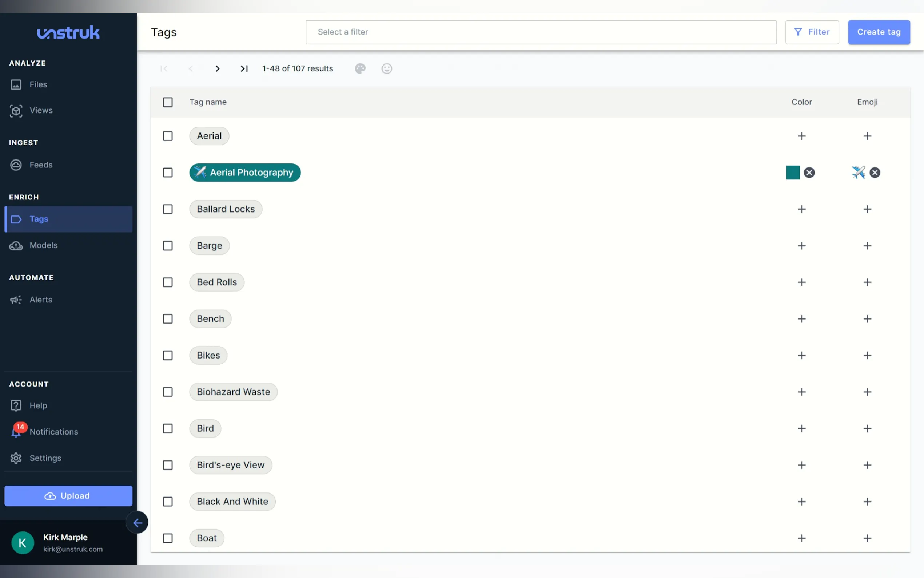924x578 pixels.
Task: Go to the next results page
Action: click(217, 68)
